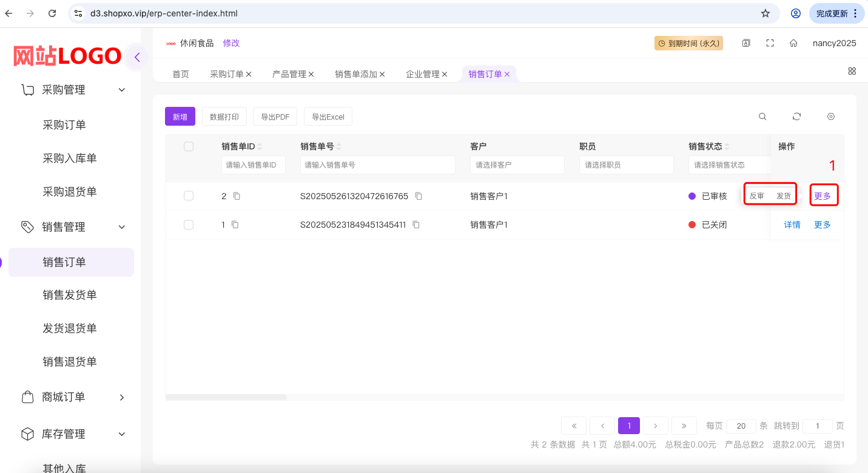The width and height of the screenshot is (868, 473).
Task: Sort by 销售单号 column
Action: point(339,146)
